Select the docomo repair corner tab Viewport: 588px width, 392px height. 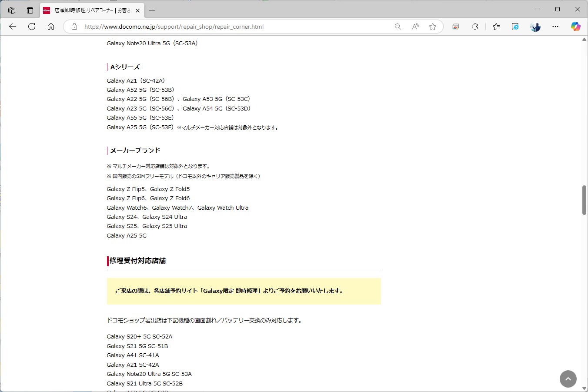tap(92, 10)
